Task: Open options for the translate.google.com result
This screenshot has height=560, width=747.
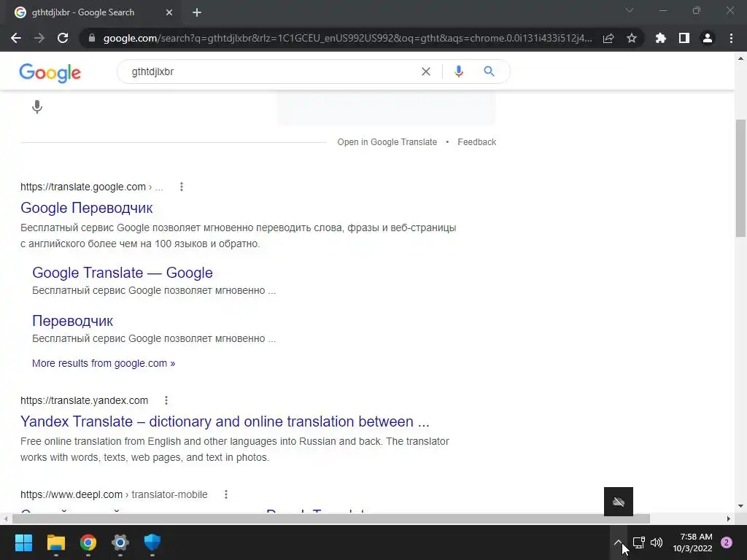Action: point(182,187)
